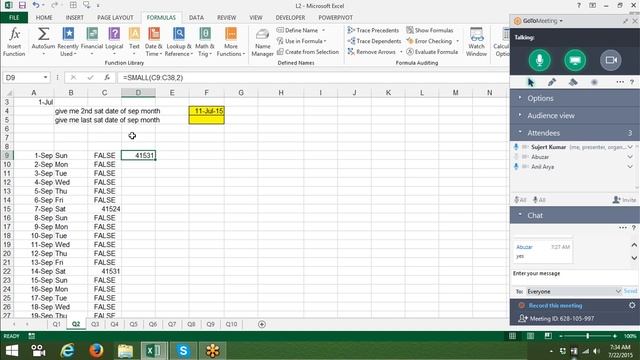Click the AutoSum sigma icon

[x=43, y=34]
